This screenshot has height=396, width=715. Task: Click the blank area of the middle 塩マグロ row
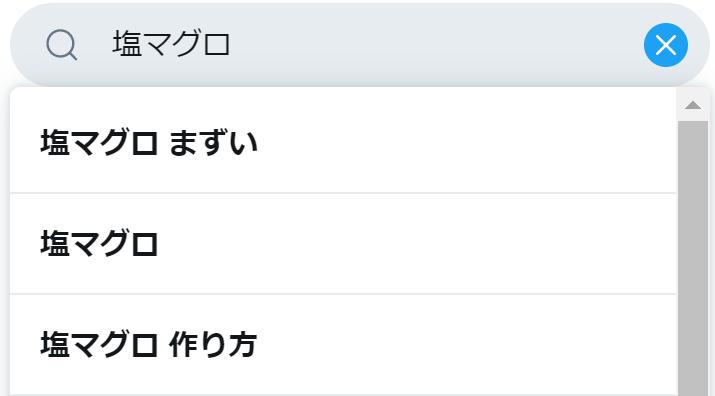click(x=415, y=244)
